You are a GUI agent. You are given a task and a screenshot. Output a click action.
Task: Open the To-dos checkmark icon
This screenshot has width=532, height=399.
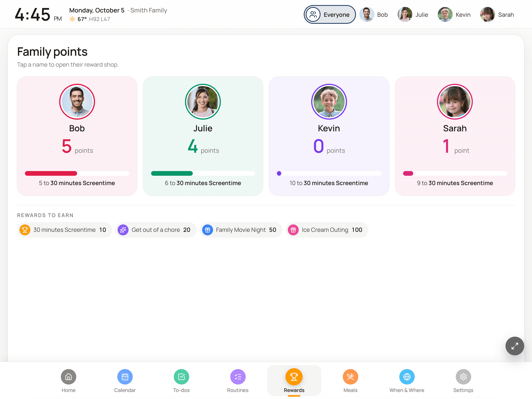coord(181,377)
